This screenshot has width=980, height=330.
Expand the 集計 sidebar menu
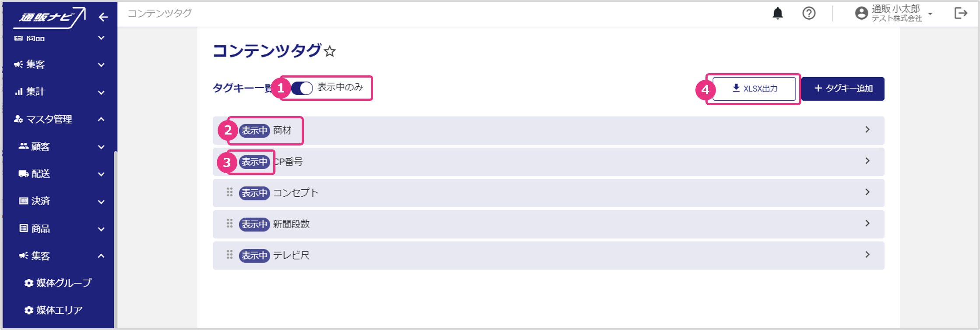[101, 92]
